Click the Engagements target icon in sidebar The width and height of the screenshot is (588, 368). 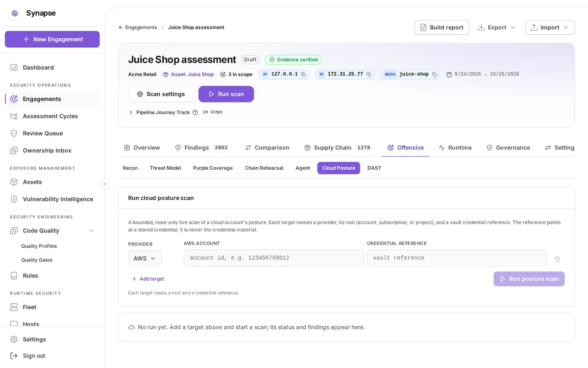(x=14, y=99)
